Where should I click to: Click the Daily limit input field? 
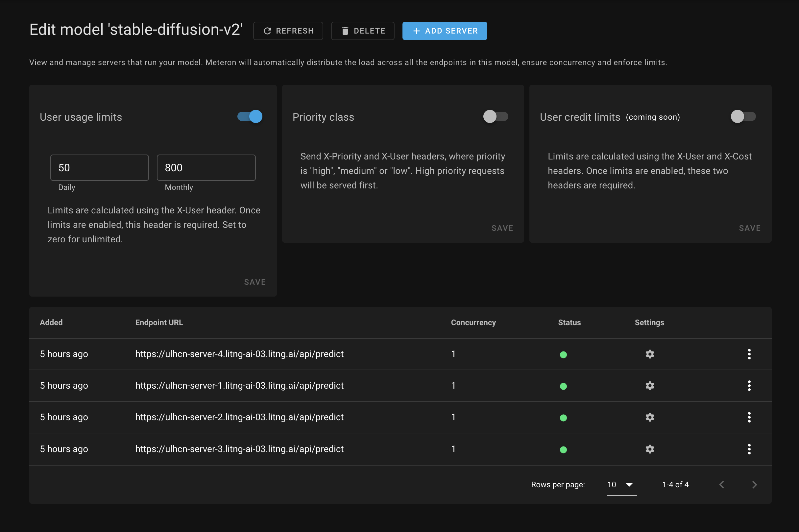99,168
